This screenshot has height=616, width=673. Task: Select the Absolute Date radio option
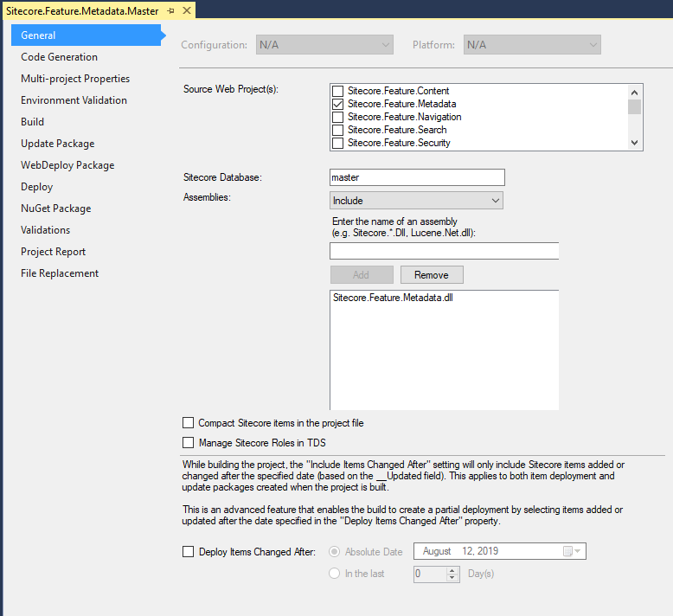(x=335, y=552)
